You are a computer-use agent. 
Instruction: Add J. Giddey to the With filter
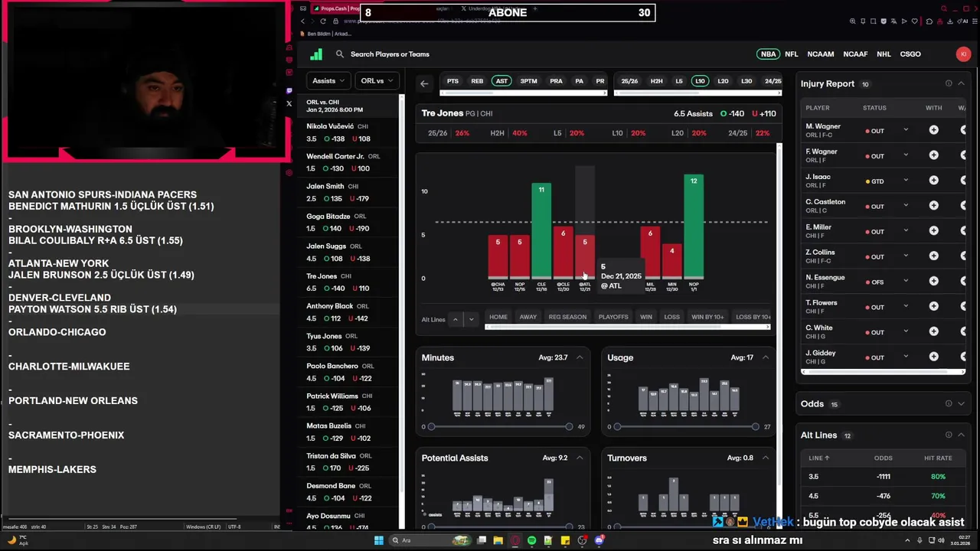pos(933,357)
